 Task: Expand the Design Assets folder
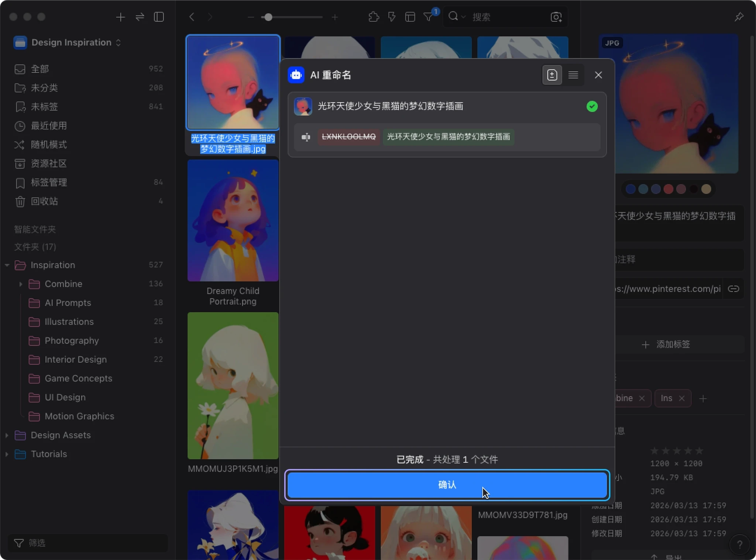[x=7, y=435]
